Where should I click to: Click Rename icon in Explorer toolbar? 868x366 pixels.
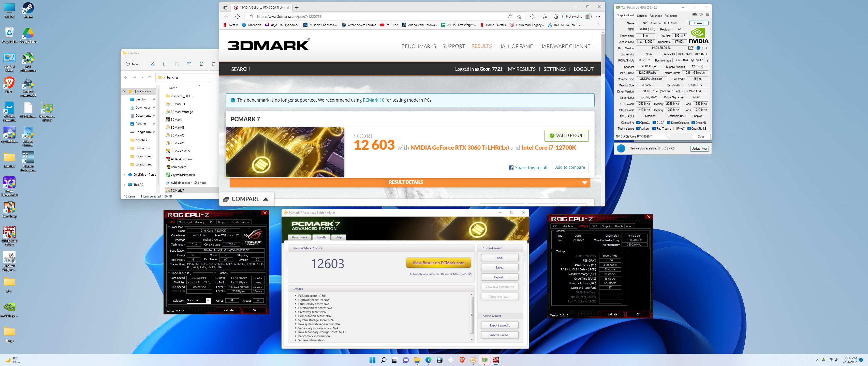click(x=189, y=64)
